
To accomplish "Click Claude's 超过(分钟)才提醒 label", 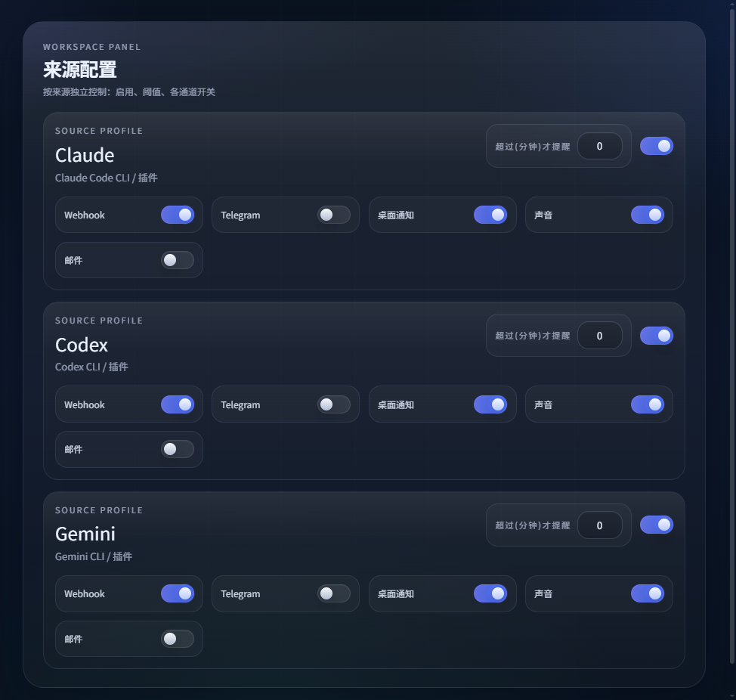I will click(533, 147).
